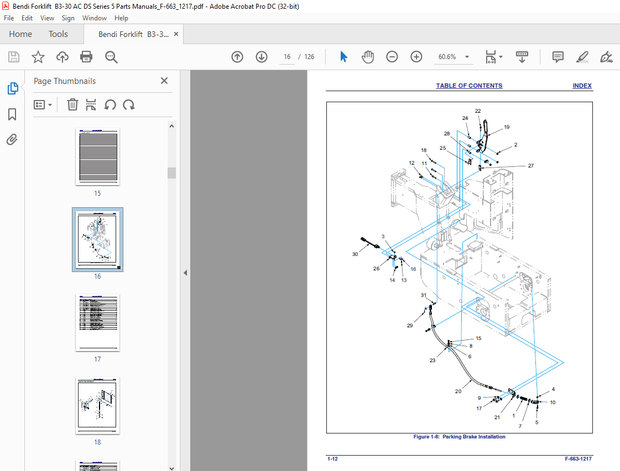Click the Save file icon

[x=14, y=57]
